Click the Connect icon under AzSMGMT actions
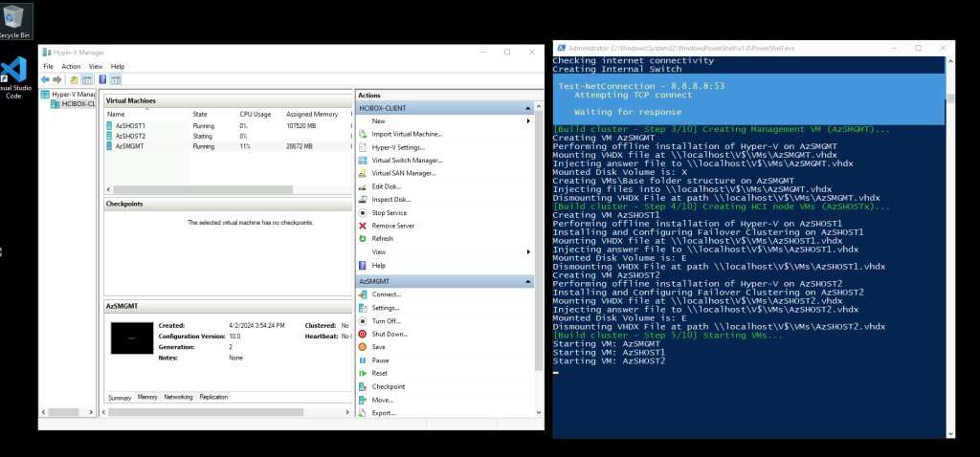This screenshot has width=980, height=457. pyautogui.click(x=363, y=294)
